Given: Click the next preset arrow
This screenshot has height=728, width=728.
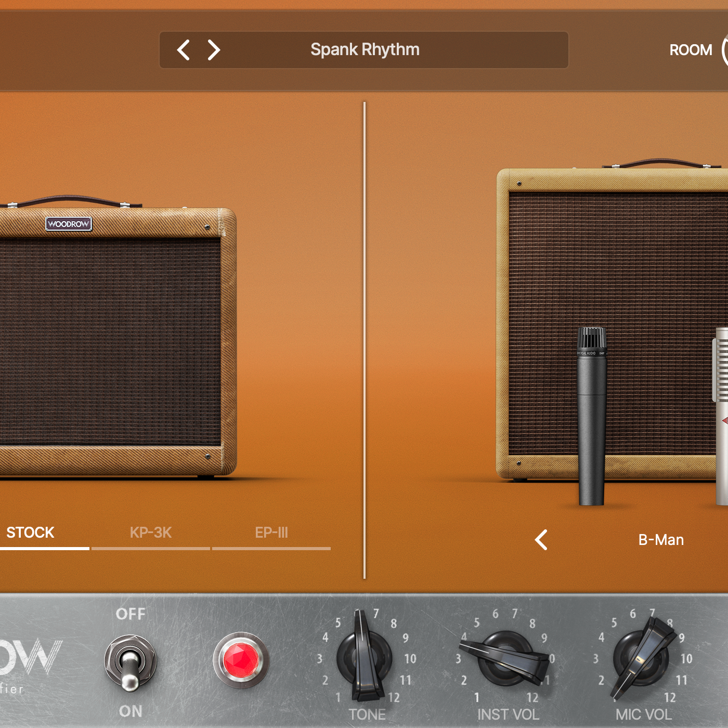Looking at the screenshot, I should (213, 49).
